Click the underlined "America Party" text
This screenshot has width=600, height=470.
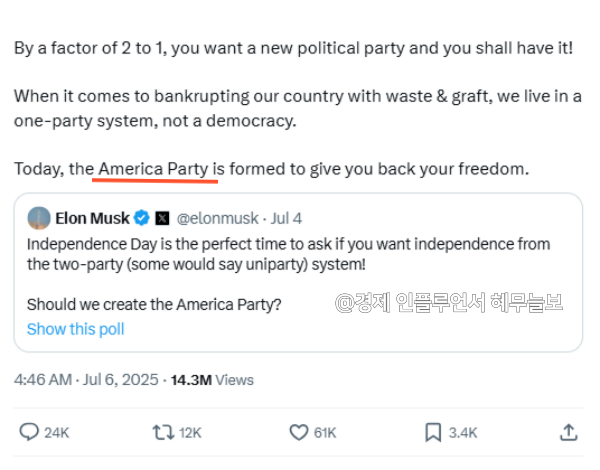tap(153, 169)
